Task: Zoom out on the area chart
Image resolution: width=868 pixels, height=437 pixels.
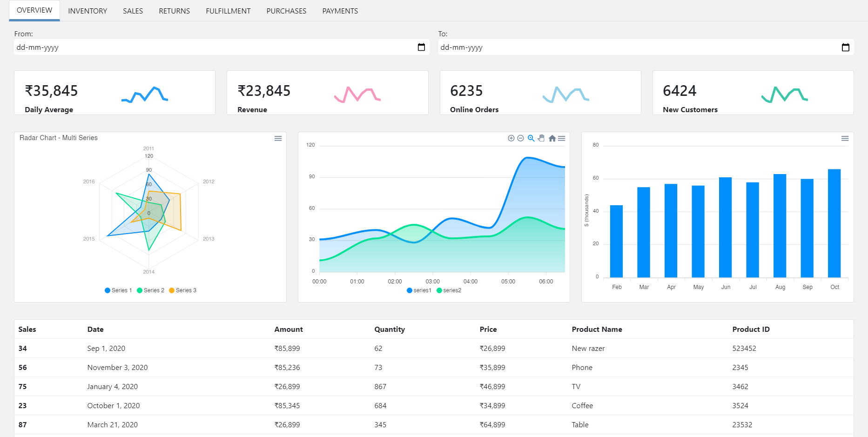Action: (x=521, y=138)
